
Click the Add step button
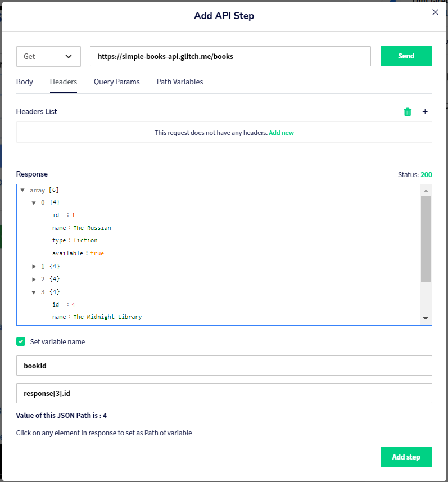(406, 457)
